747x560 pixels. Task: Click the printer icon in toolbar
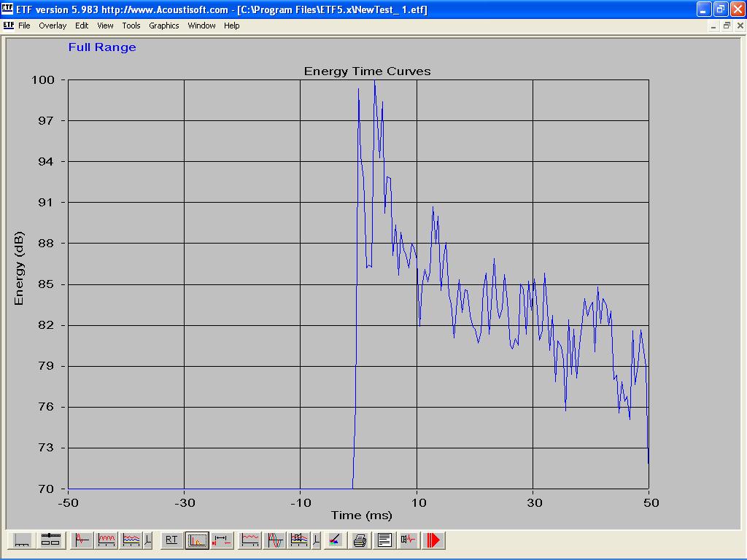(x=360, y=540)
